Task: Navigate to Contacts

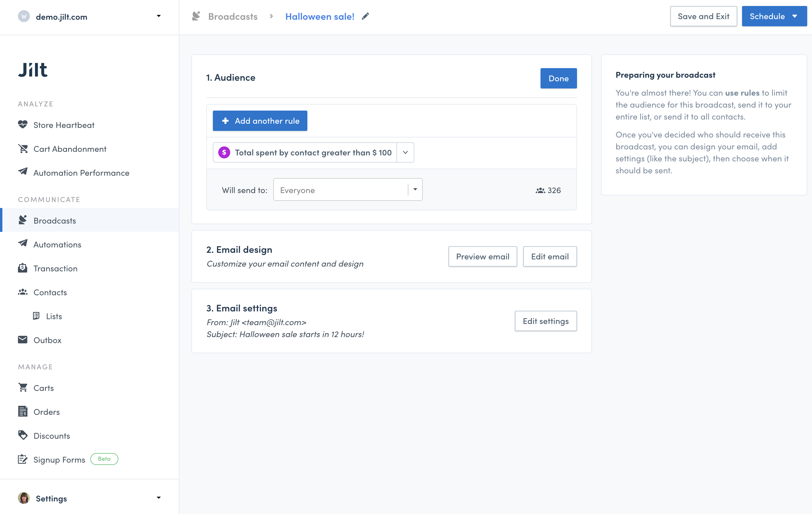Action: tap(50, 293)
